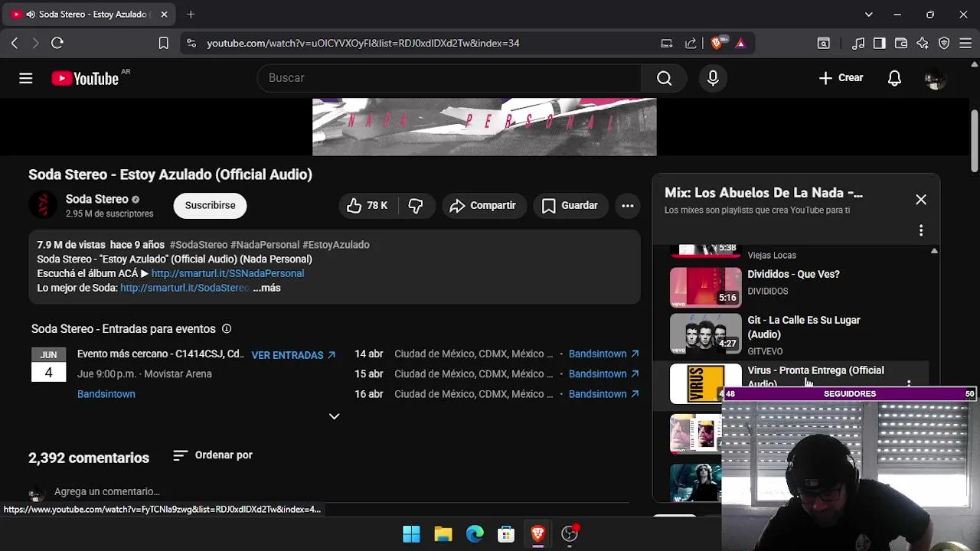Open Brave Leo AI sparkle icon
The width and height of the screenshot is (980, 551).
(x=923, y=44)
